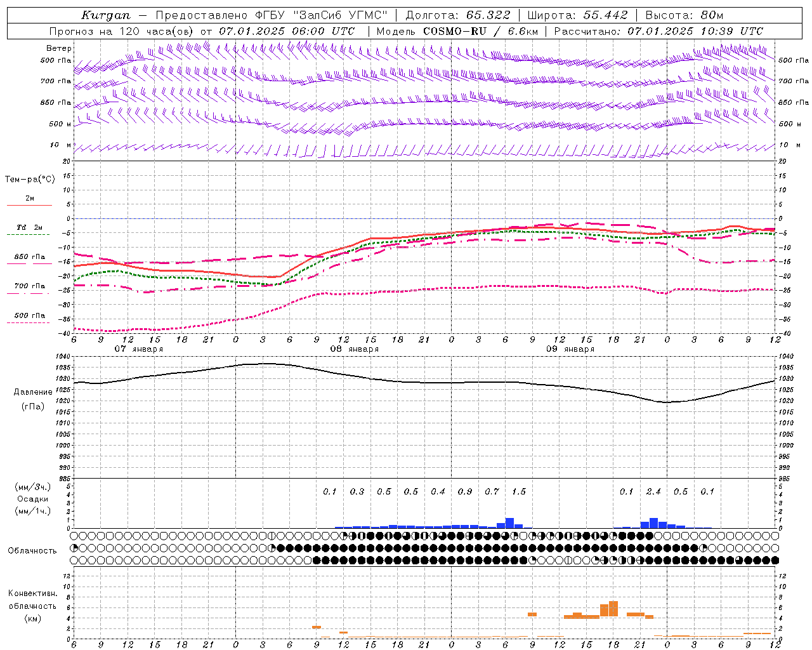Click the "500 гПа" temperature legend entry
Image resolution: width=812 pixels, height=650 pixels.
click(30, 315)
